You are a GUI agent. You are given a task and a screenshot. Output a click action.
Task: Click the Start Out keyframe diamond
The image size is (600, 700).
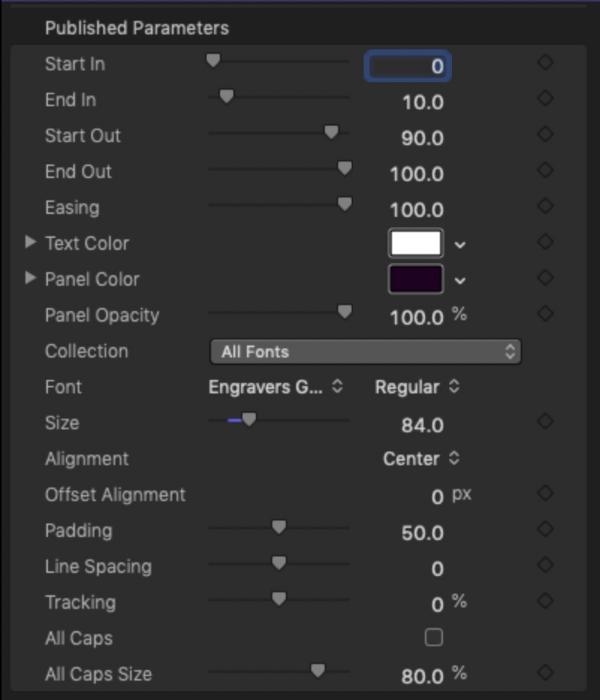pos(545,134)
